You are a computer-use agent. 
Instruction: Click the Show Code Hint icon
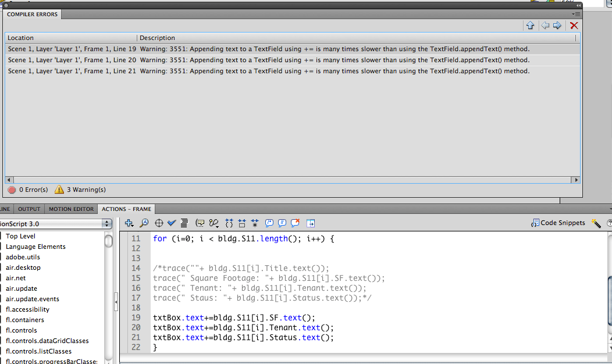(200, 223)
